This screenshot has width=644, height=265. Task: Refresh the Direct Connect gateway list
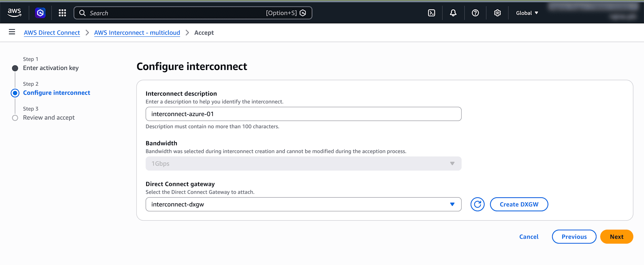[x=478, y=204]
